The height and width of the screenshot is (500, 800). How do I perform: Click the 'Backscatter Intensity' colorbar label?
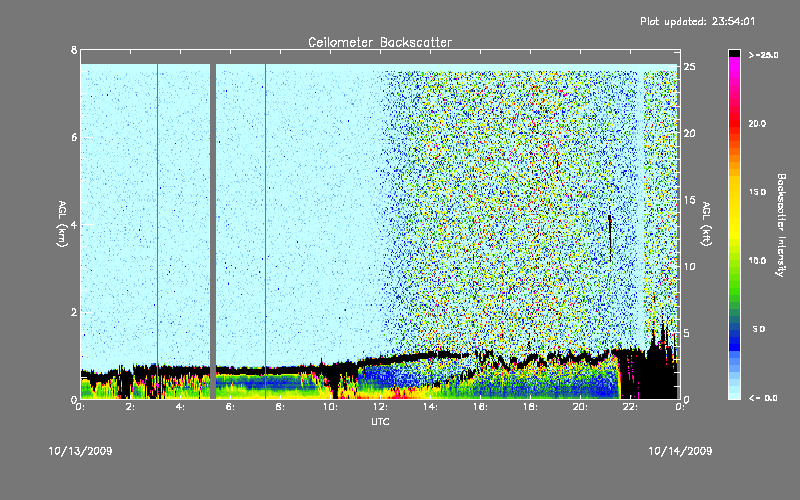click(x=781, y=225)
